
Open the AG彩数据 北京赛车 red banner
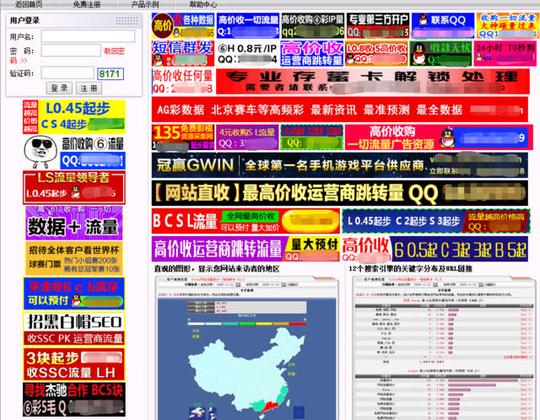340,109
